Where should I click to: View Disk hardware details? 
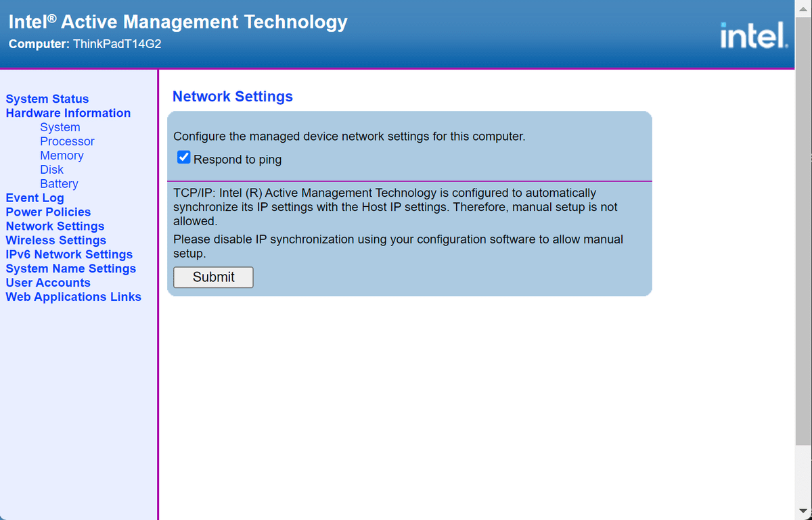(51, 170)
